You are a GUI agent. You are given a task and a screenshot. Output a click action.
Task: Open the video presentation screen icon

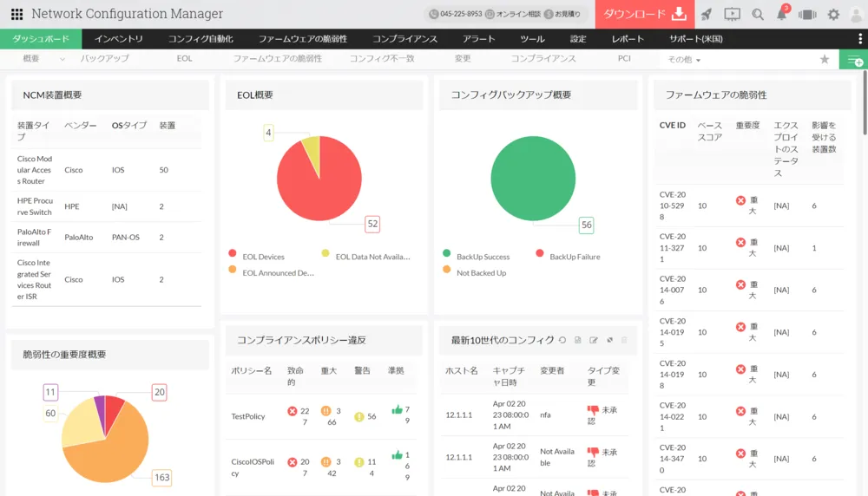click(732, 15)
